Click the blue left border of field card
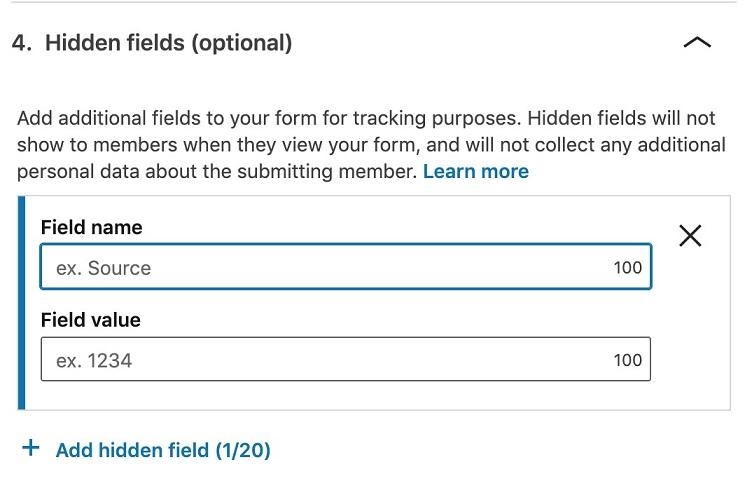The width and height of the screenshot is (752, 495). click(21, 302)
